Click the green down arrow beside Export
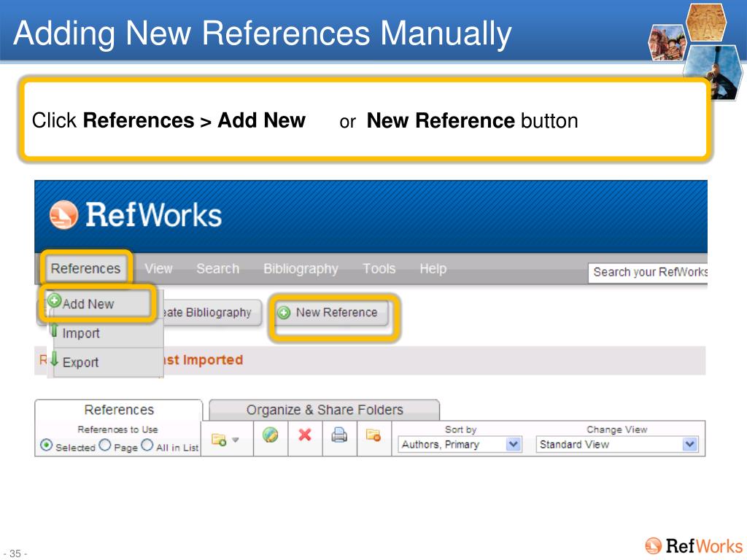This screenshot has width=747, height=560. 54,359
